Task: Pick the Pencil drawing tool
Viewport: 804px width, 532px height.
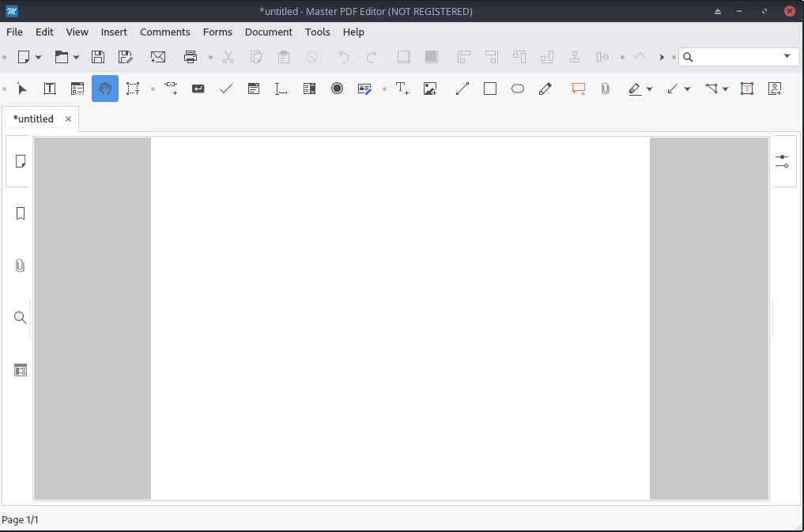Action: pyautogui.click(x=545, y=89)
